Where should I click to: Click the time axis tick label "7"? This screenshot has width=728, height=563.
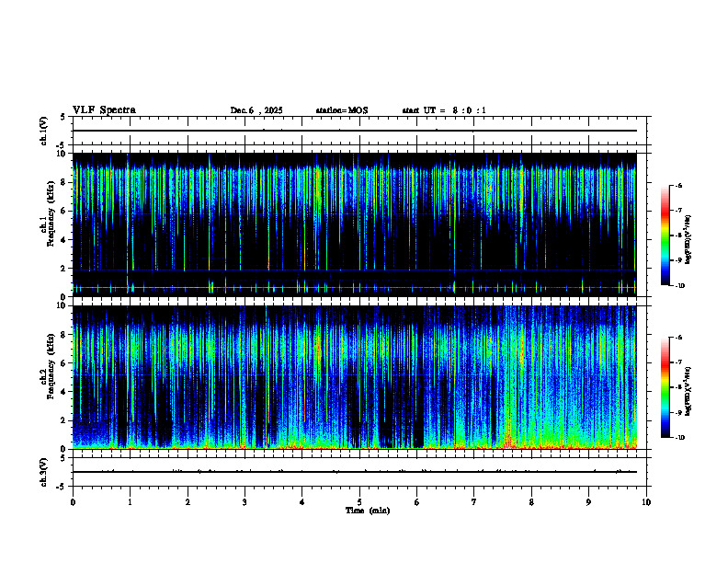tap(474, 502)
